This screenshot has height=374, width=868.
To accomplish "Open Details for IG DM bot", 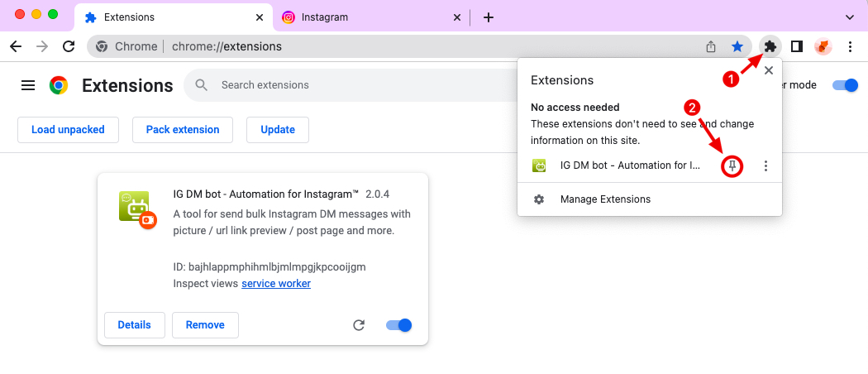I will coord(135,324).
